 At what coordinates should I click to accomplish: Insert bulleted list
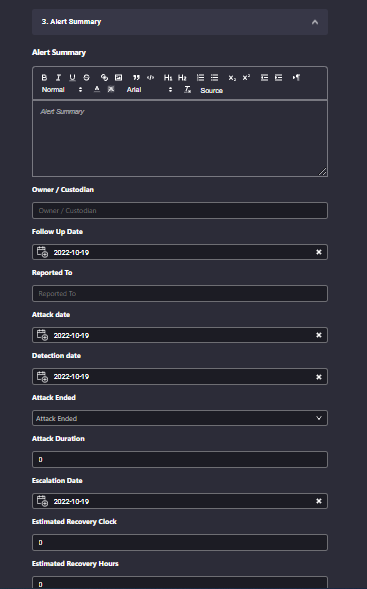click(214, 77)
